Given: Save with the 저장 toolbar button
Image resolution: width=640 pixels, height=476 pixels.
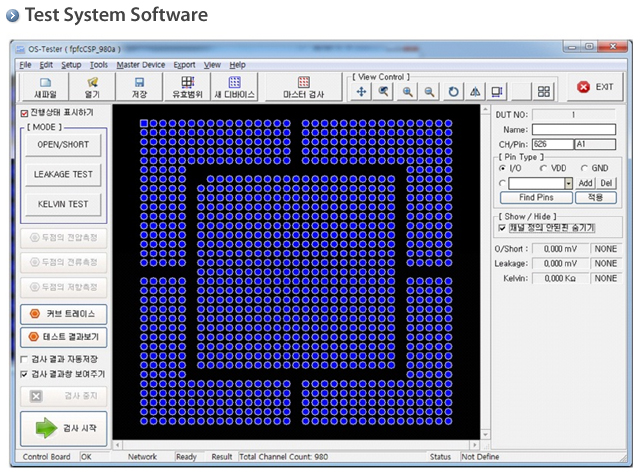Looking at the screenshot, I should point(139,87).
